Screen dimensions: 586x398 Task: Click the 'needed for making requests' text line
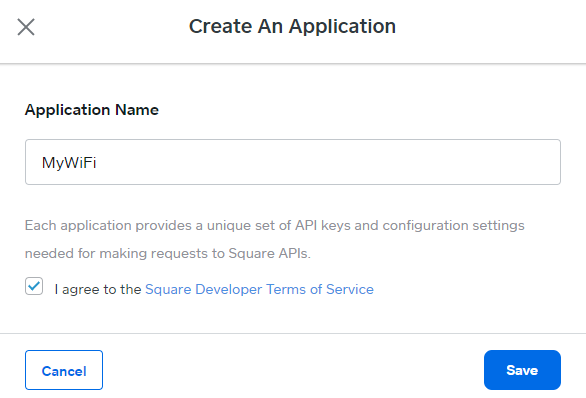[x=168, y=253]
